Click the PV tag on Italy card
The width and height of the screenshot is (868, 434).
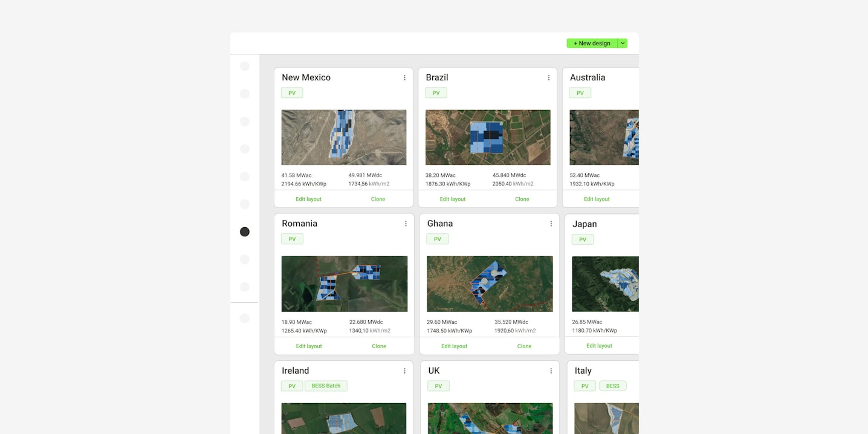coord(585,386)
